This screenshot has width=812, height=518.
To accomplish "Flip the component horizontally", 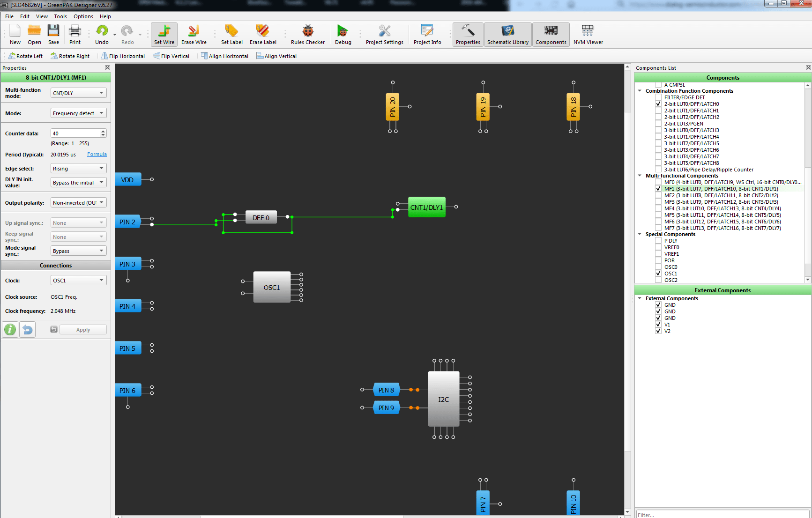I will pyautogui.click(x=123, y=56).
